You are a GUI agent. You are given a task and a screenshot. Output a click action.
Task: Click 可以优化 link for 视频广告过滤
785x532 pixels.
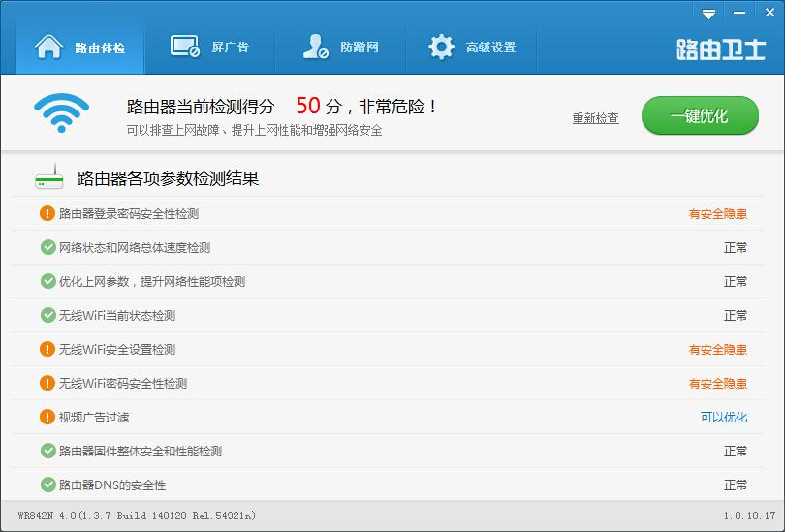[x=724, y=418]
